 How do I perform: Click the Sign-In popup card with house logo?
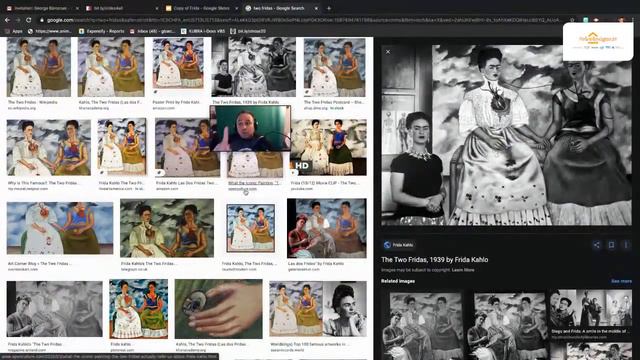click(598, 42)
